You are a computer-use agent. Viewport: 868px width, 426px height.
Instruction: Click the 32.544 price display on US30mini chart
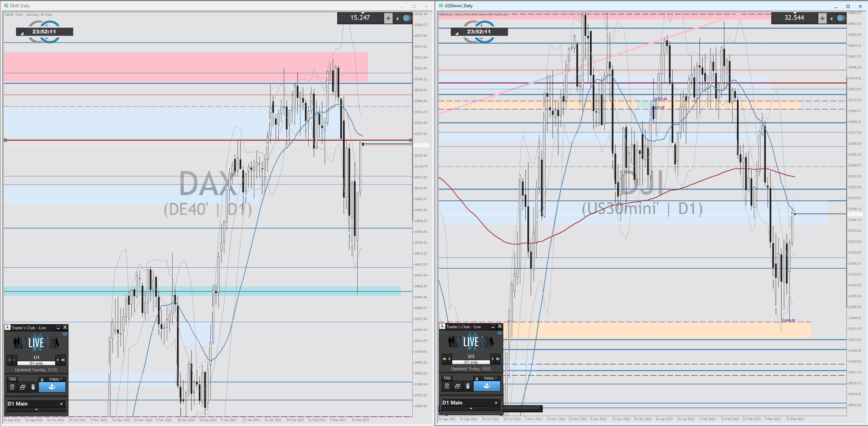(794, 18)
